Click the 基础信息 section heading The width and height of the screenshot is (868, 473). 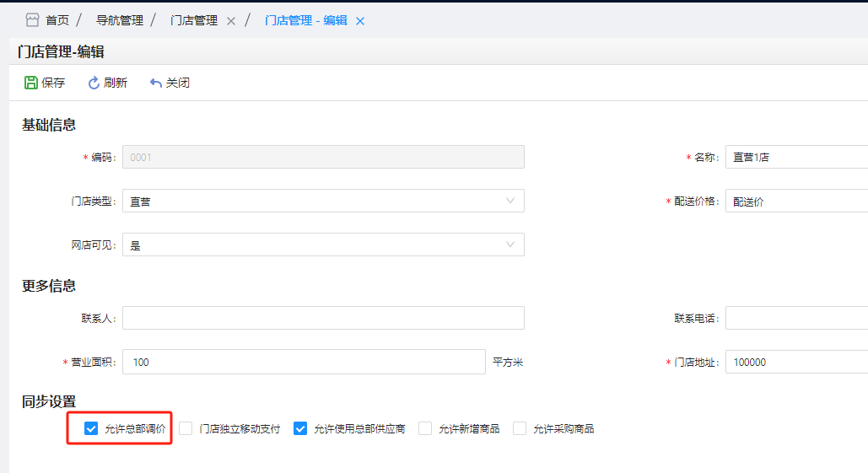49,125
